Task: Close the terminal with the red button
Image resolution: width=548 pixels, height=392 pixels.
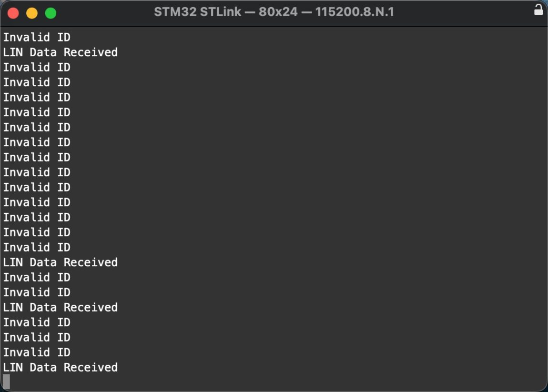Action: 13,13
